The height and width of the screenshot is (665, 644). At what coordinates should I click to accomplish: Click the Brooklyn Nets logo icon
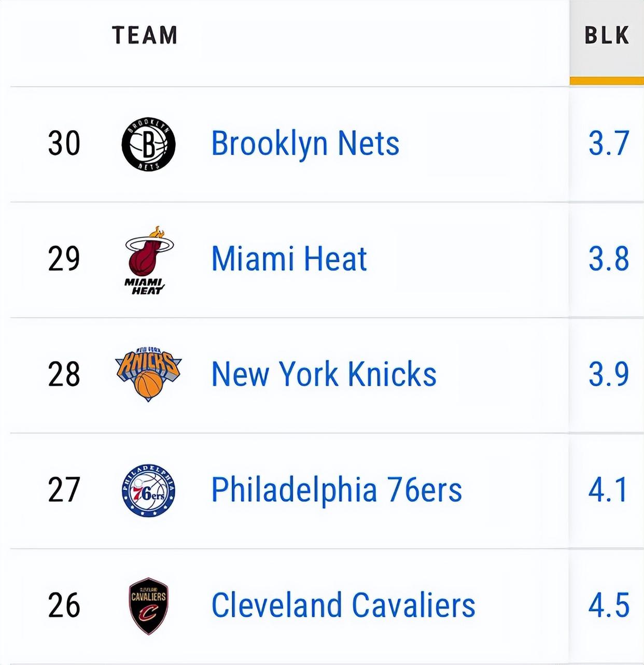(148, 144)
